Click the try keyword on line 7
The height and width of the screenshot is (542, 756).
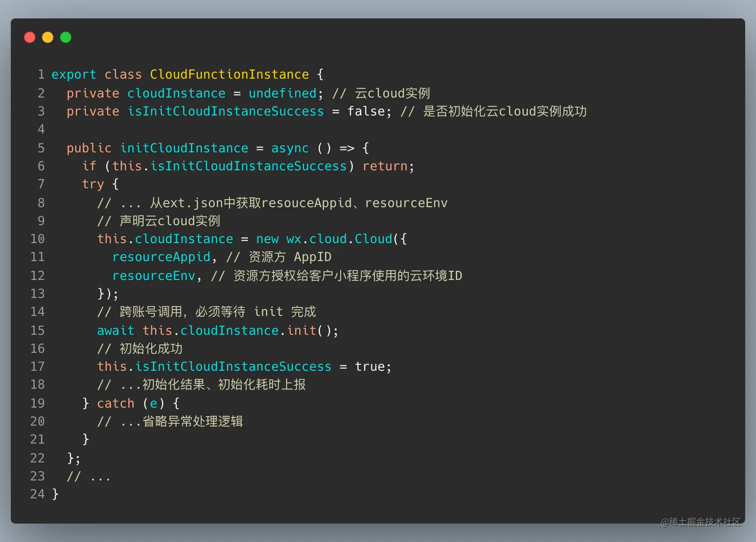(x=93, y=184)
